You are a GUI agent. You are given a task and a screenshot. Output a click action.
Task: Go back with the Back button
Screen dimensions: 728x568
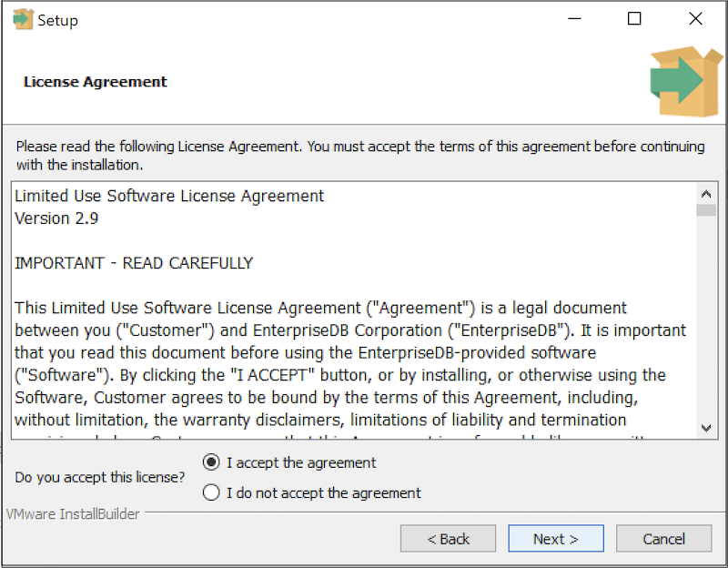pos(448,539)
